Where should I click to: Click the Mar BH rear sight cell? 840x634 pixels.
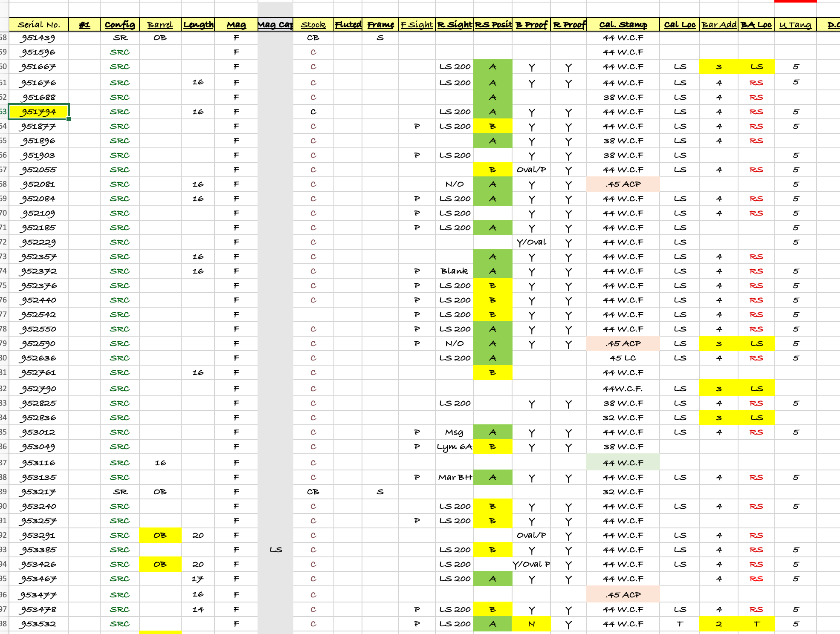455,478
